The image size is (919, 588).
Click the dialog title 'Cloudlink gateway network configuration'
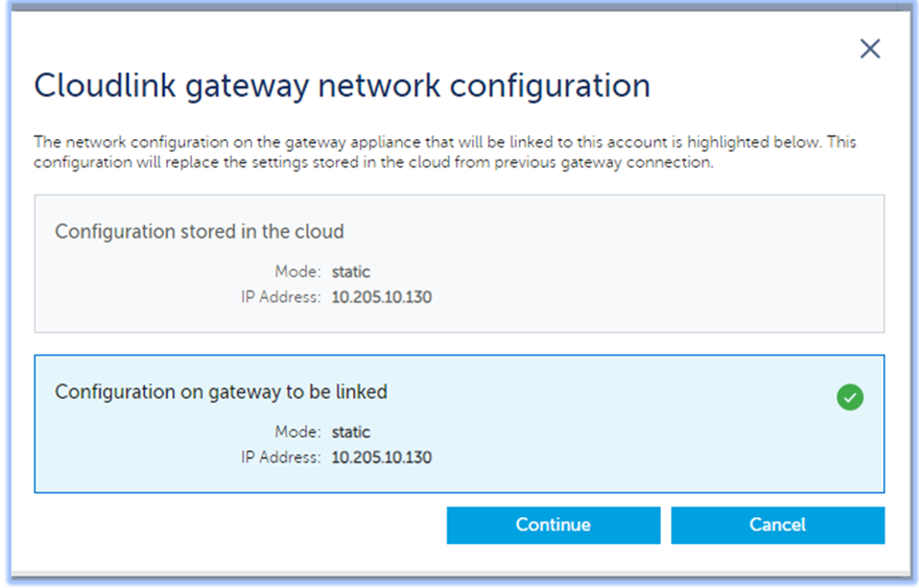(339, 86)
